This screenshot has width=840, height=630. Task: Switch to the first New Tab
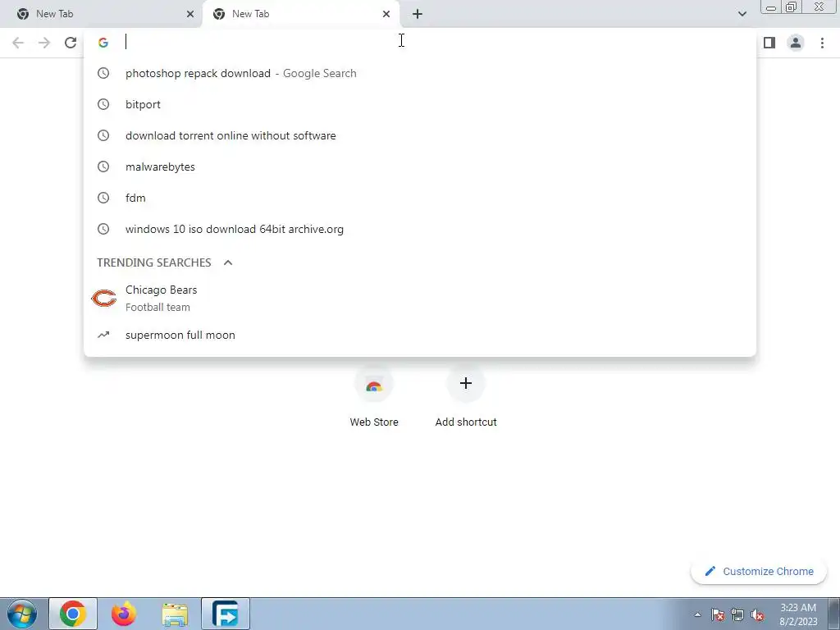point(99,14)
